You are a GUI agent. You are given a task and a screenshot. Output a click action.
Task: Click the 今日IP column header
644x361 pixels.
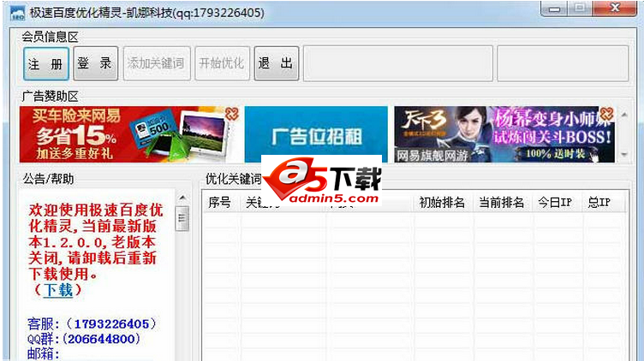click(556, 202)
